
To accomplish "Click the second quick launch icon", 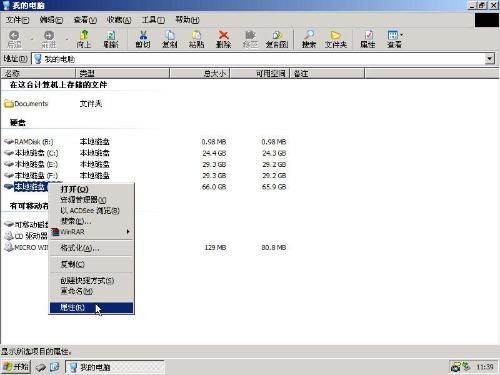I will pos(54,367).
